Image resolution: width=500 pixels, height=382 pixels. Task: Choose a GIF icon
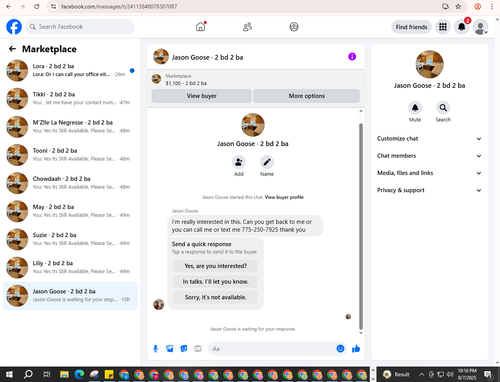[x=198, y=349]
